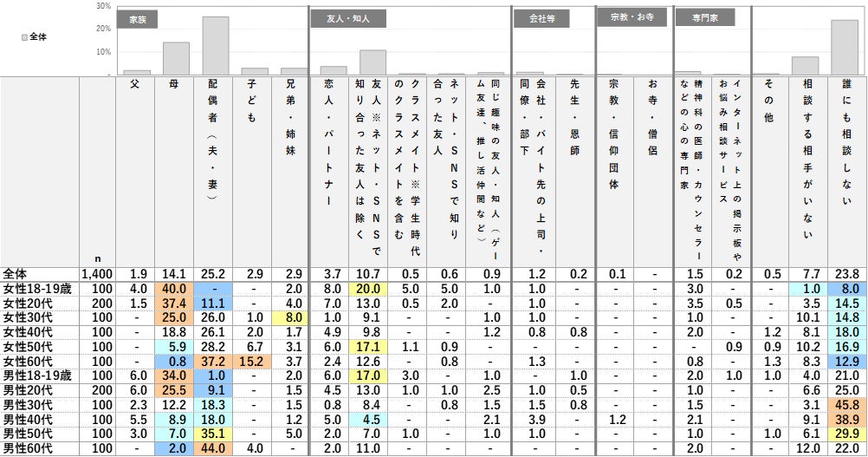Click the 44.0 cell in 男性60代 row
The width and height of the screenshot is (868, 457).
pos(213,448)
